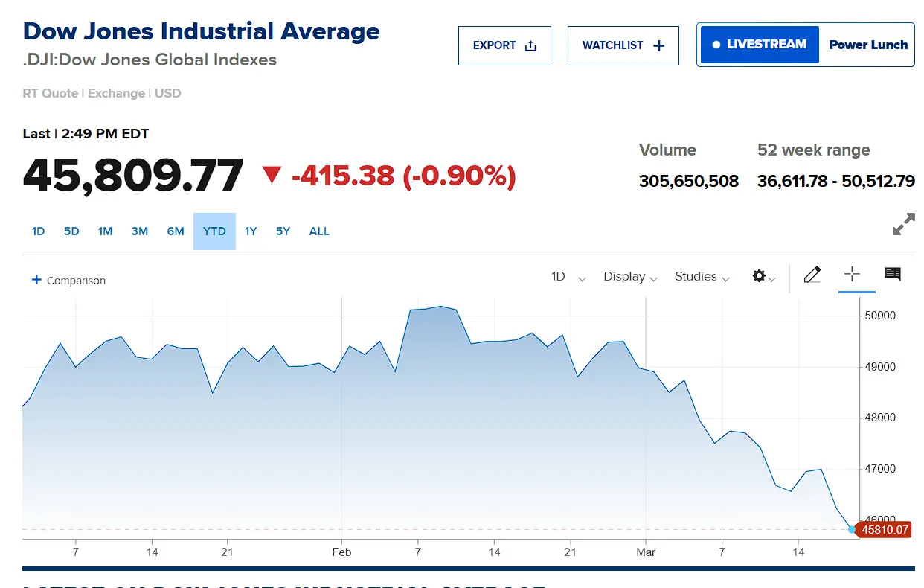Select the 1M time range
924x588 pixels.
[105, 231]
